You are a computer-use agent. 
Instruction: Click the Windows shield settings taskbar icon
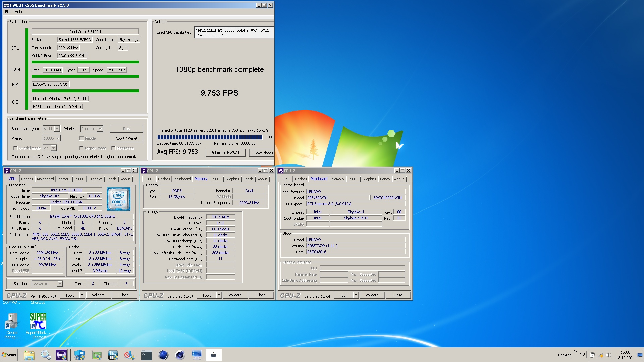click(x=79, y=355)
